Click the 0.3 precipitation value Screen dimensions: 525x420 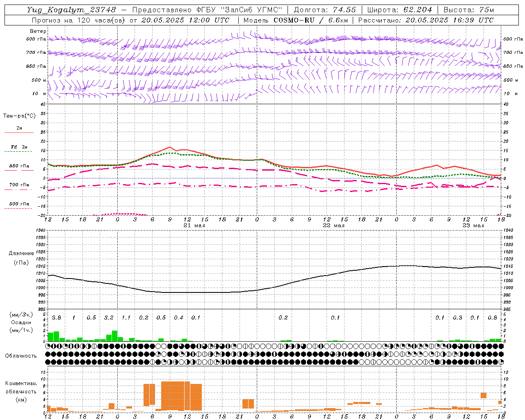point(457,318)
